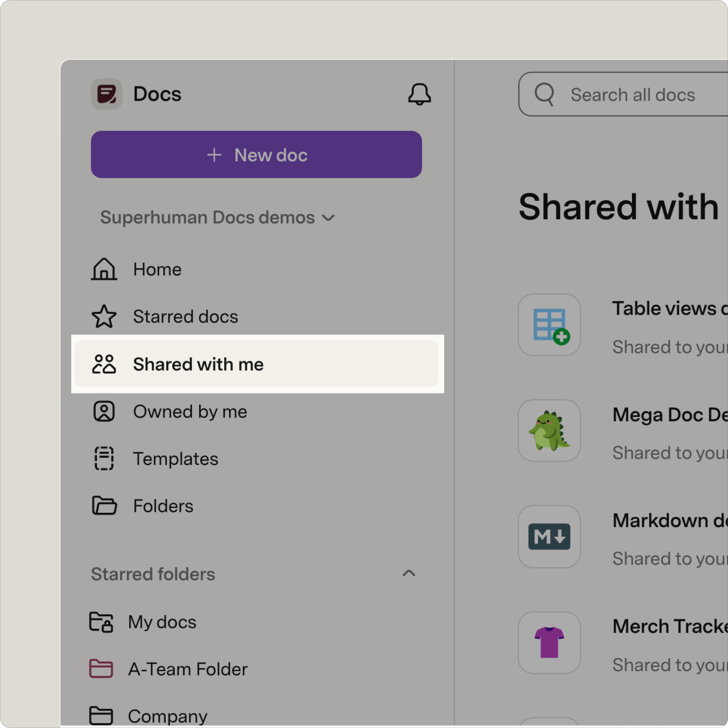Click the plus icon on the New doc button
Screen dimensions: 728x728
click(x=214, y=155)
